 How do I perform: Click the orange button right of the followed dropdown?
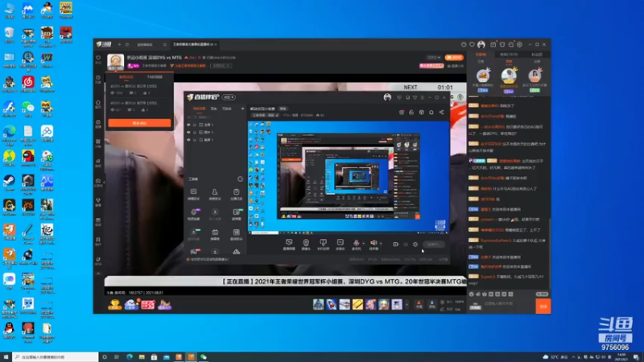click(454, 57)
